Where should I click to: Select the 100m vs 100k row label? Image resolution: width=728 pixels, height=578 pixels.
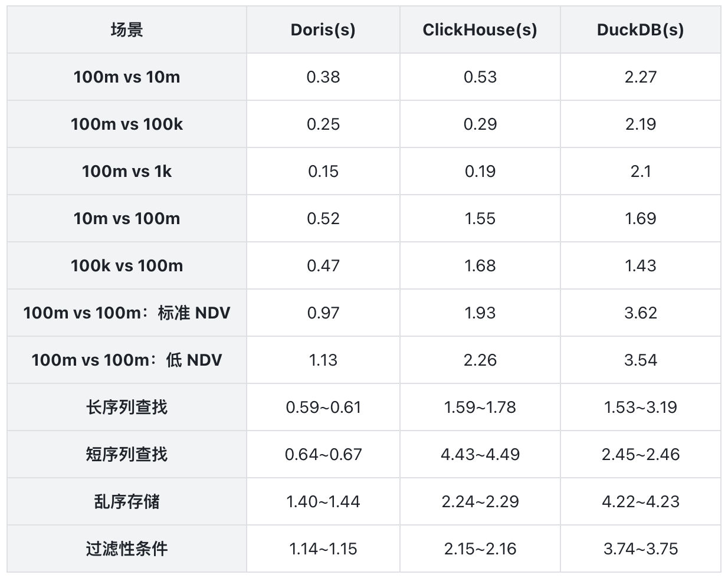pos(127,124)
